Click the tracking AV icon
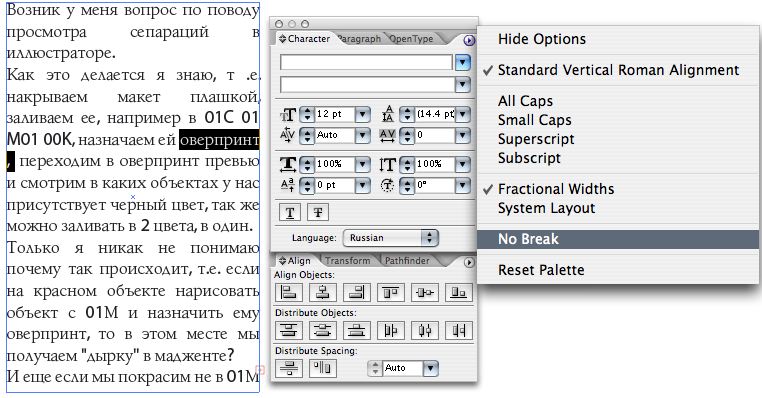 click(387, 136)
